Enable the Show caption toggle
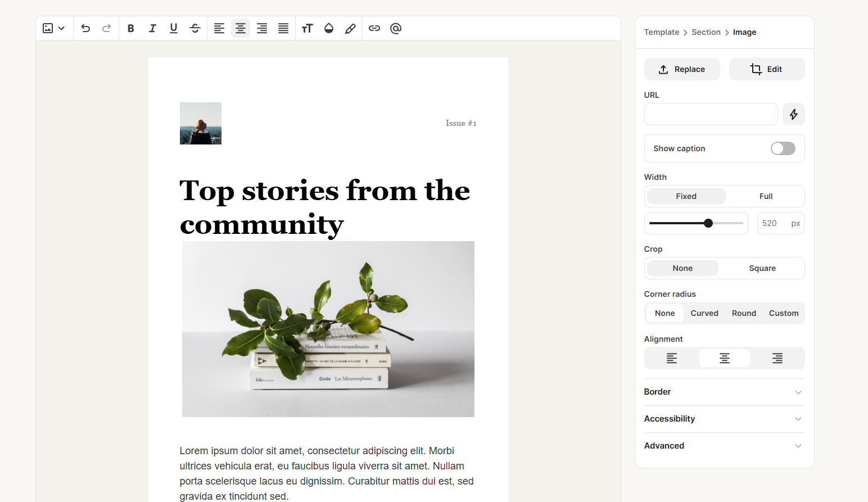This screenshot has width=868, height=502. [783, 148]
